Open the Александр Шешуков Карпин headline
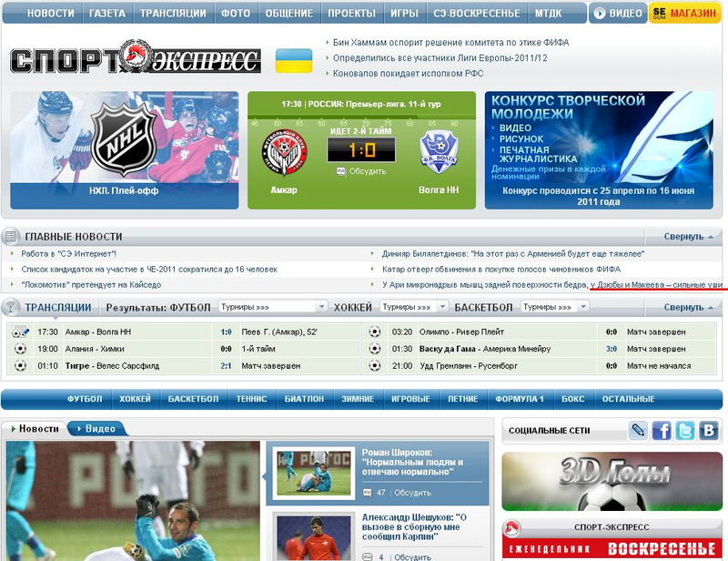728x561 pixels. [414, 526]
